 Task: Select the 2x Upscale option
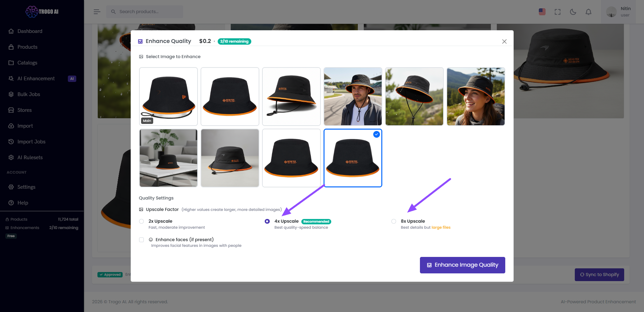click(141, 221)
